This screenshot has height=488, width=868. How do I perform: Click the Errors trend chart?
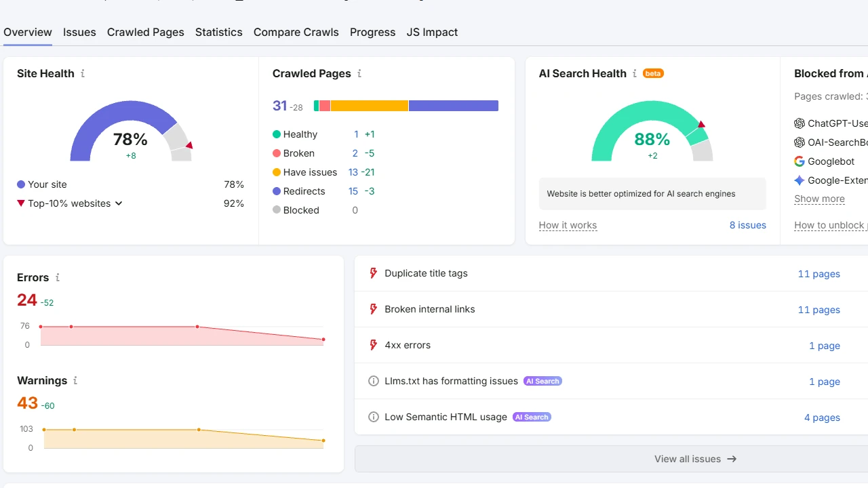tap(182, 335)
